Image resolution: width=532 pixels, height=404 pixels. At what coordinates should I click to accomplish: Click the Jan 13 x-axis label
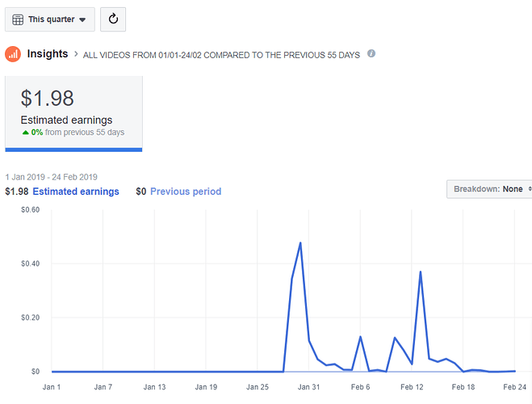(x=154, y=387)
